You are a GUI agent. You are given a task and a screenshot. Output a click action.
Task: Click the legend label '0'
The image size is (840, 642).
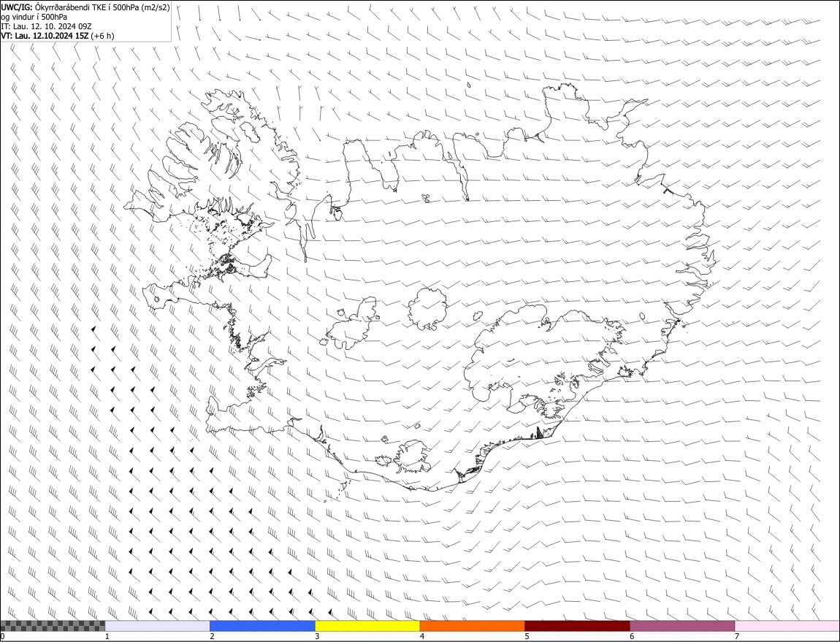(x=3, y=637)
